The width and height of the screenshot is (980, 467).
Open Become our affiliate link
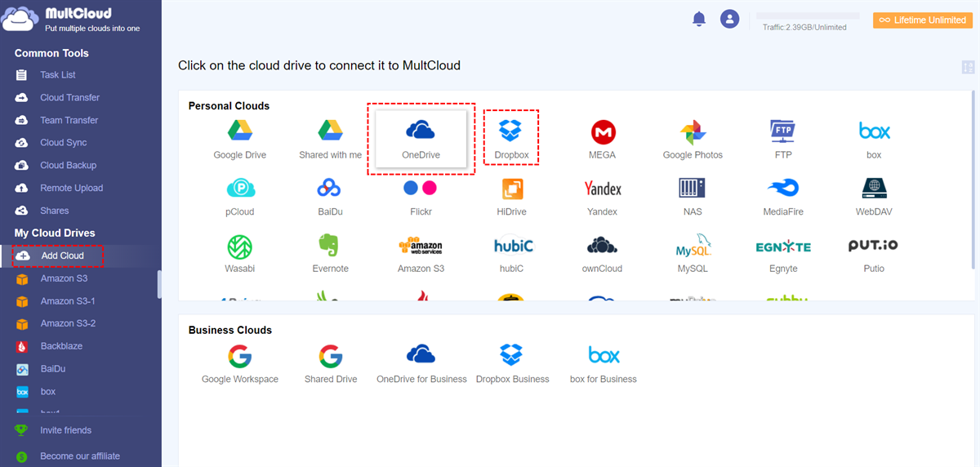tap(81, 456)
